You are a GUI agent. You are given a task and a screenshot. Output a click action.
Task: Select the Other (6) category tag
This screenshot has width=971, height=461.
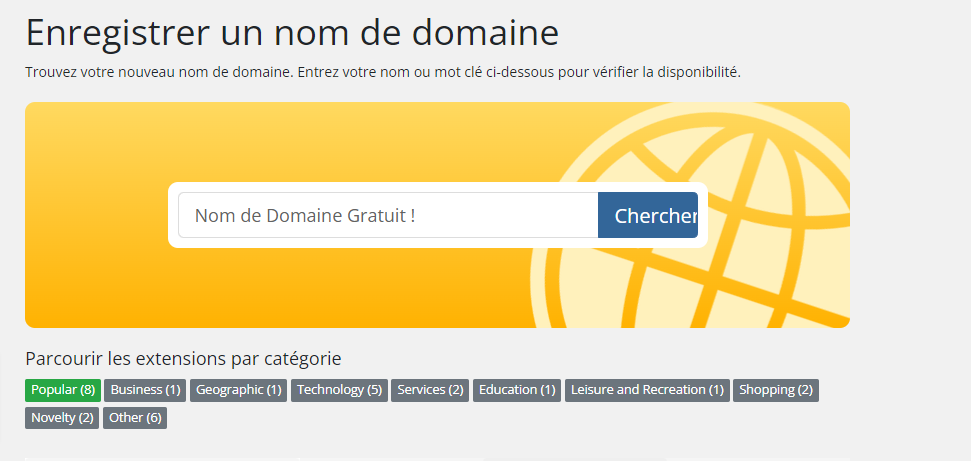point(135,418)
